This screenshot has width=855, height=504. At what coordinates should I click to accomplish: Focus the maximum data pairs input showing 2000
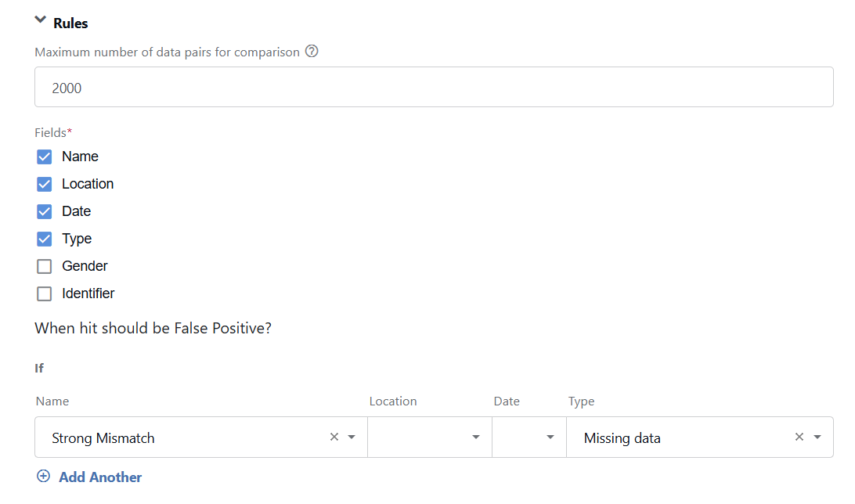click(434, 87)
